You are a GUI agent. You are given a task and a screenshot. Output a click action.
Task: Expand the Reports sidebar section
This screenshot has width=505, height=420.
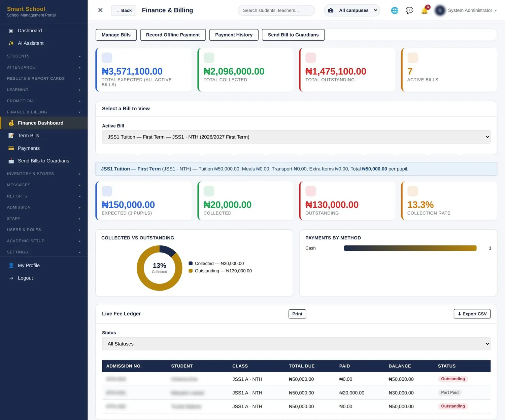[x=44, y=196]
